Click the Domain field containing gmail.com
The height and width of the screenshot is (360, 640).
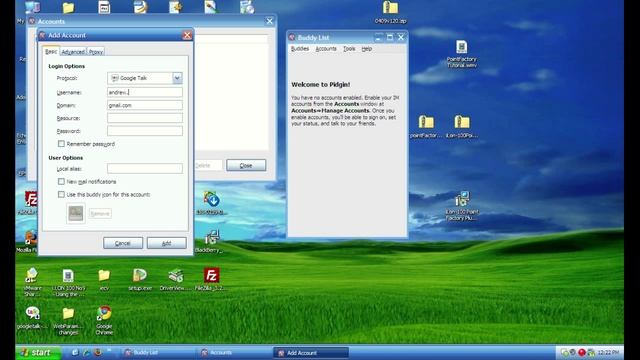pos(144,105)
